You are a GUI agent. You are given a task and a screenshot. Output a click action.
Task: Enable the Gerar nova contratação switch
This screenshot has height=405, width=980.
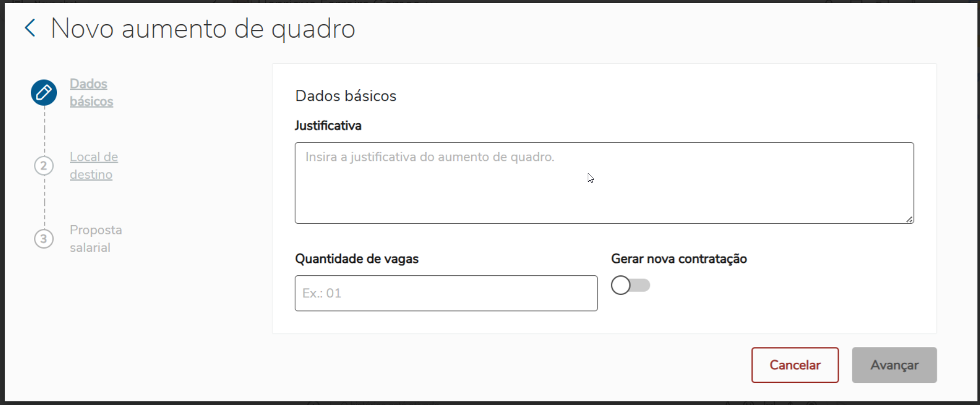click(x=631, y=285)
